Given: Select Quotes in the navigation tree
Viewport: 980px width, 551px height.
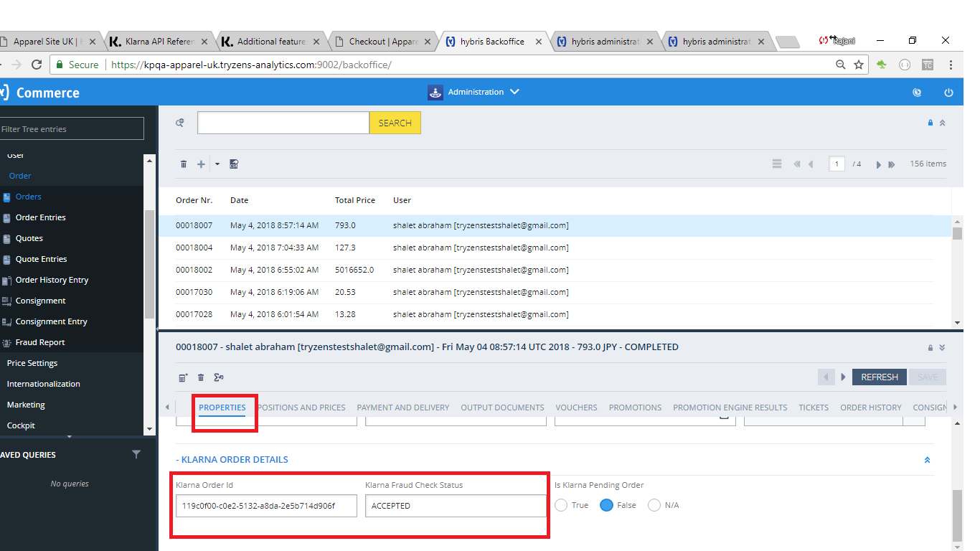Looking at the screenshot, I should [x=29, y=238].
